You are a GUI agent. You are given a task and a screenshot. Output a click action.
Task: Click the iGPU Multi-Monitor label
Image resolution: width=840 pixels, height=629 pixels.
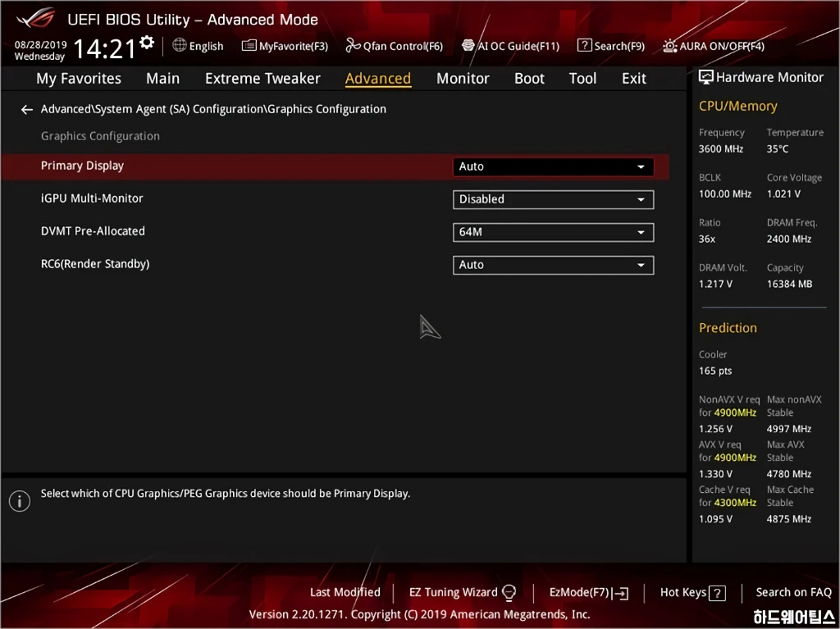coord(92,198)
